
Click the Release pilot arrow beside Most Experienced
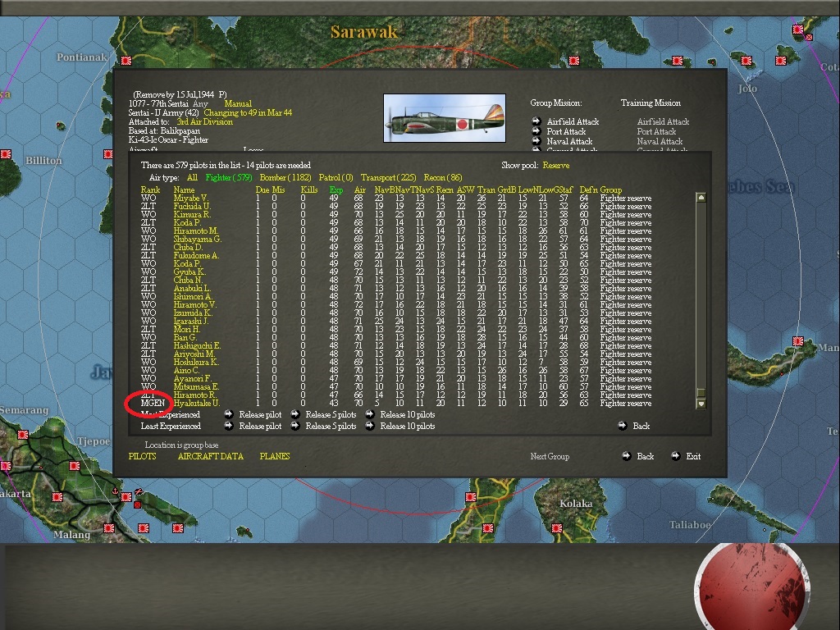point(231,414)
